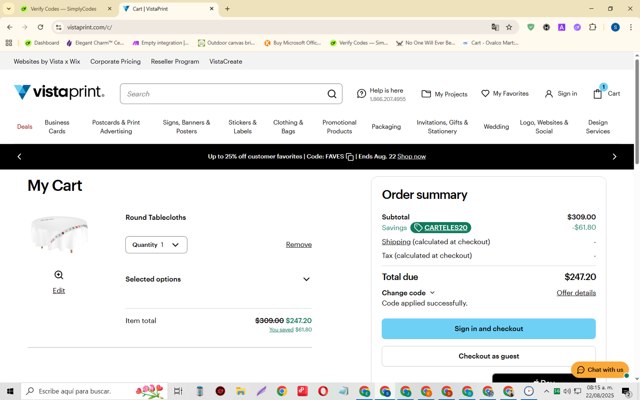The width and height of the screenshot is (640, 400).
Task: Copy the FAVES promo code icon
Action: point(350,157)
